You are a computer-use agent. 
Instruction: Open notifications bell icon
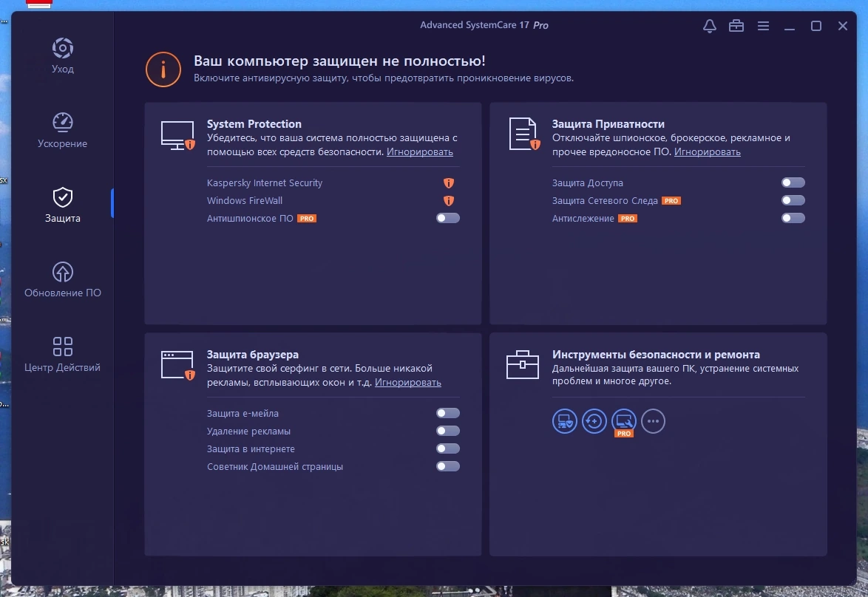click(710, 26)
